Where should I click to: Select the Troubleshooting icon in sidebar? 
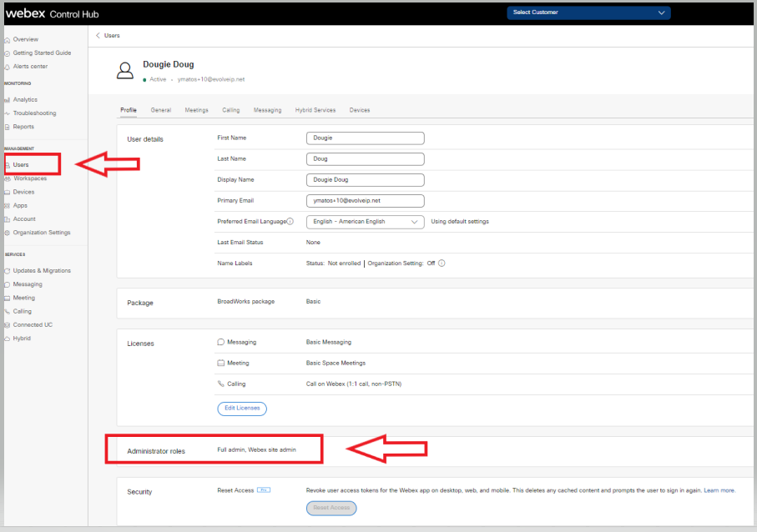point(7,113)
